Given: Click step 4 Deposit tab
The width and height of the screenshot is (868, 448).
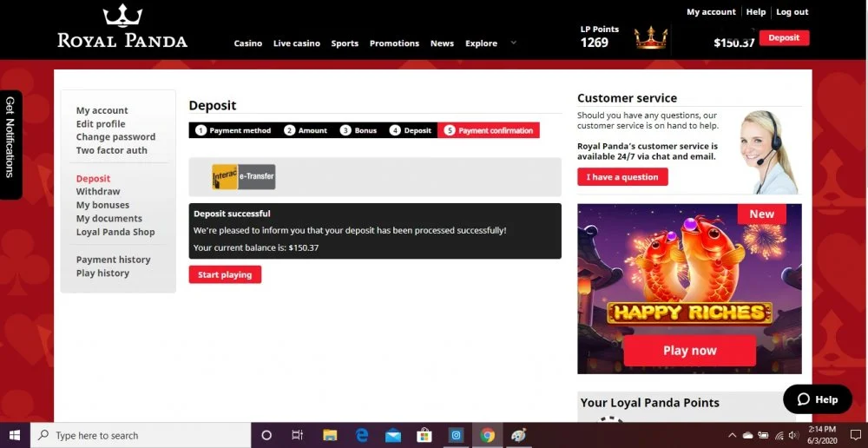Looking at the screenshot, I should click(x=411, y=131).
